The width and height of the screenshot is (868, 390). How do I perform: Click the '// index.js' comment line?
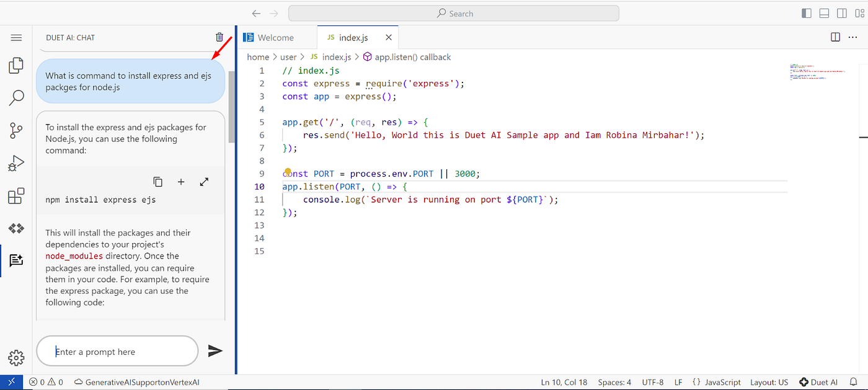(311, 71)
